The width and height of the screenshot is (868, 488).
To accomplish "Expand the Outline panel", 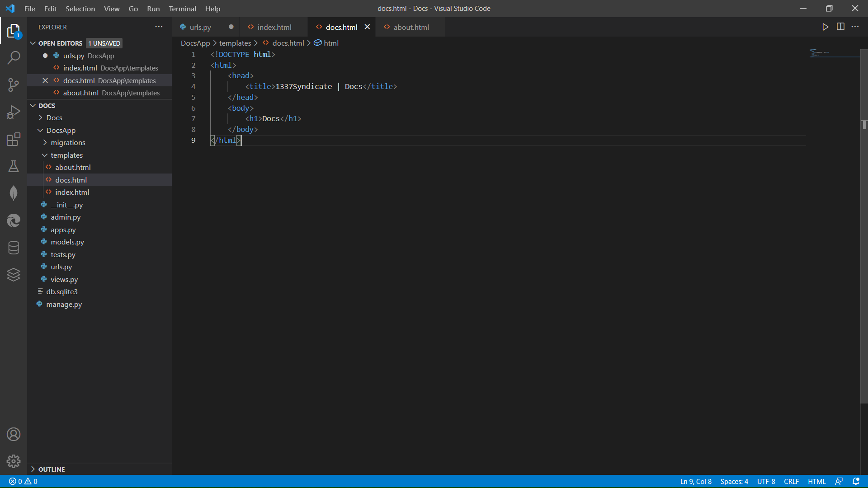I will point(51,469).
